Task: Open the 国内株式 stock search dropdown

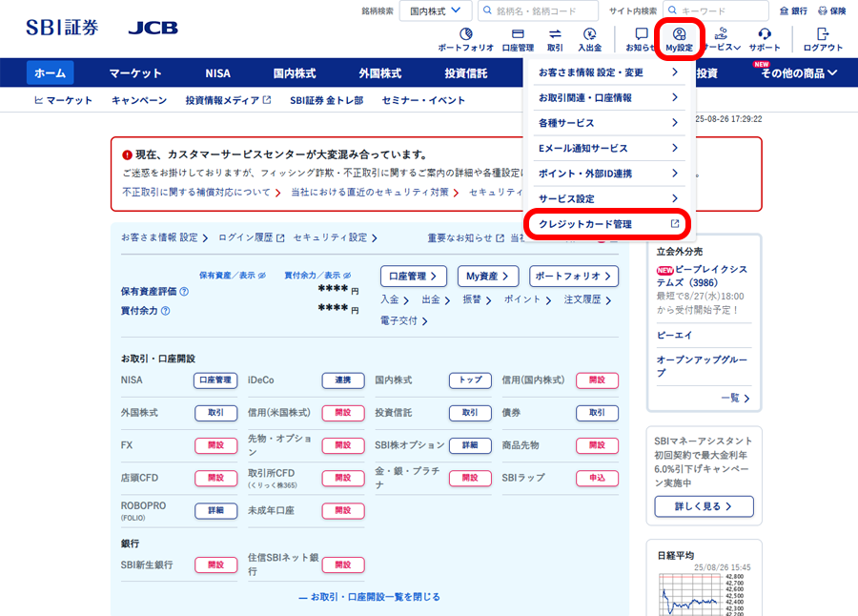Action: tap(434, 10)
